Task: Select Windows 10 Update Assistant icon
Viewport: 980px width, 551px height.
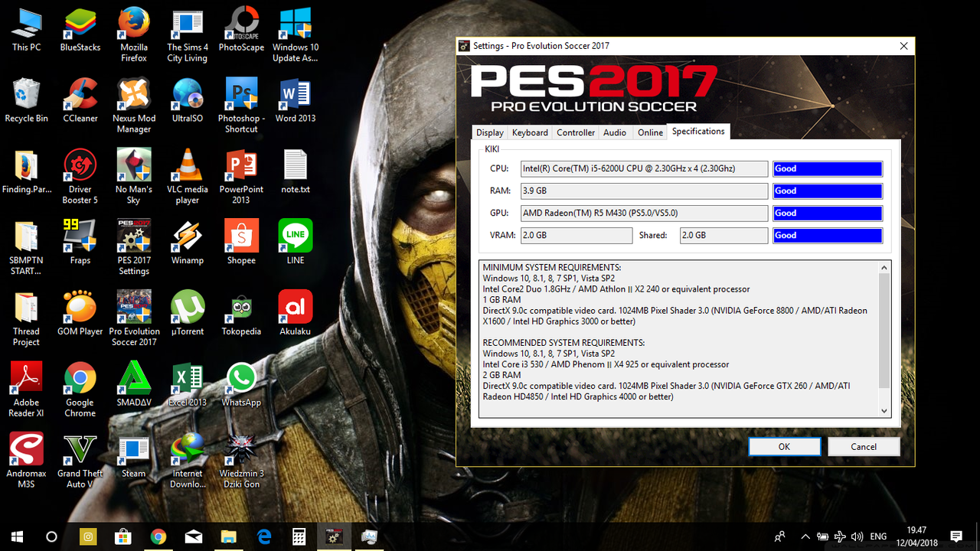Action: pyautogui.click(x=295, y=35)
